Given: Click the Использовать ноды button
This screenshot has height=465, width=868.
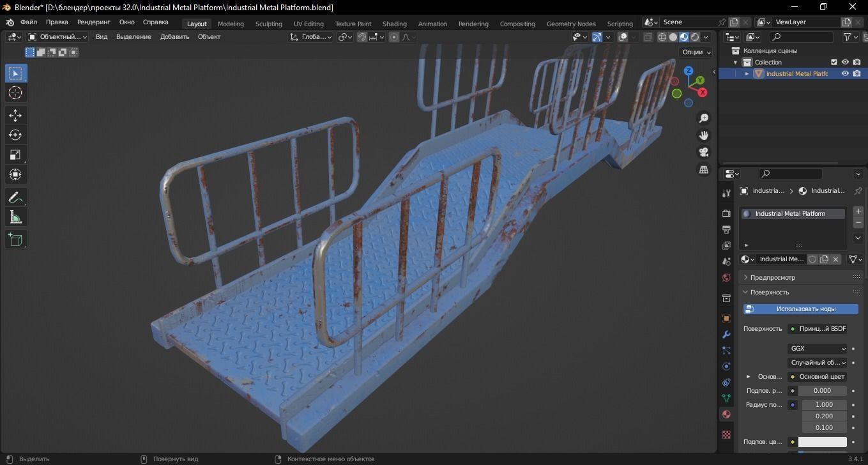Looking at the screenshot, I should tap(800, 309).
